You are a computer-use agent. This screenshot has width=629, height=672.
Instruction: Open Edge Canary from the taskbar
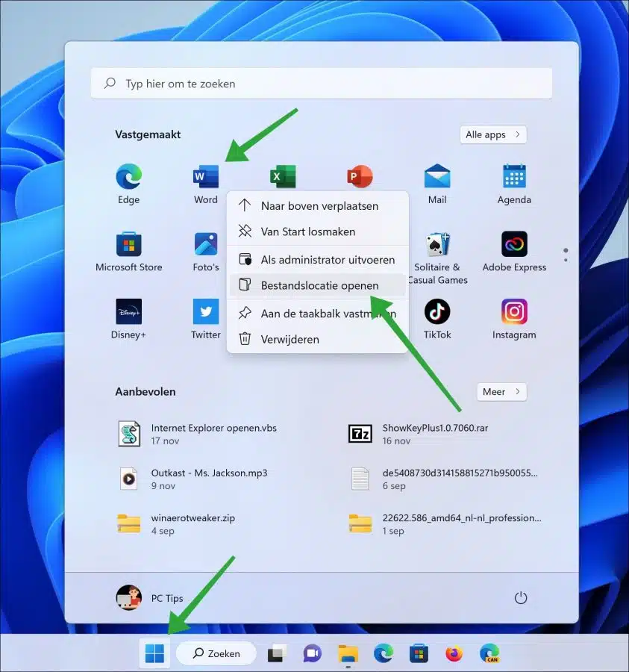point(489,653)
